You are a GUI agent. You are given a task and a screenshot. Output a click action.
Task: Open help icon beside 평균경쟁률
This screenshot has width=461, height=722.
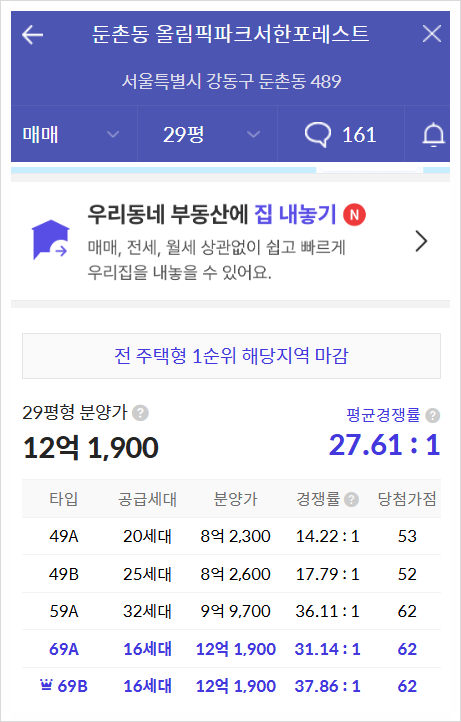pos(432,415)
